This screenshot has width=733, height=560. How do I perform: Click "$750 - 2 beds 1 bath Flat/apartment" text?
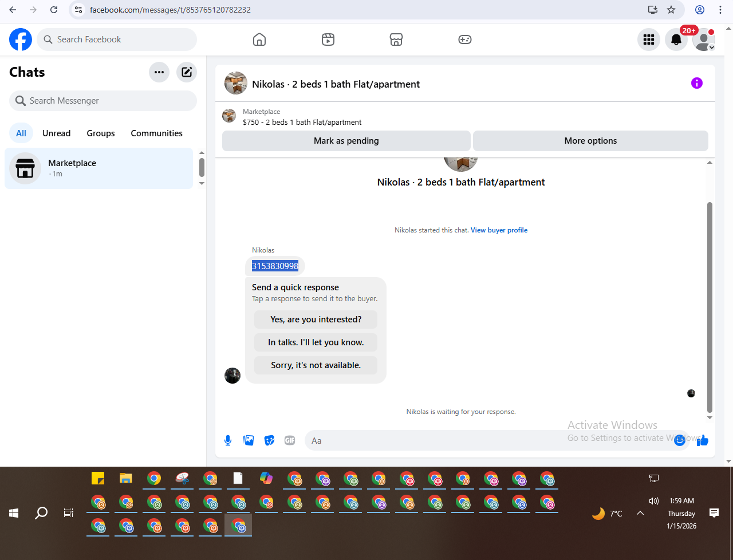coord(302,122)
